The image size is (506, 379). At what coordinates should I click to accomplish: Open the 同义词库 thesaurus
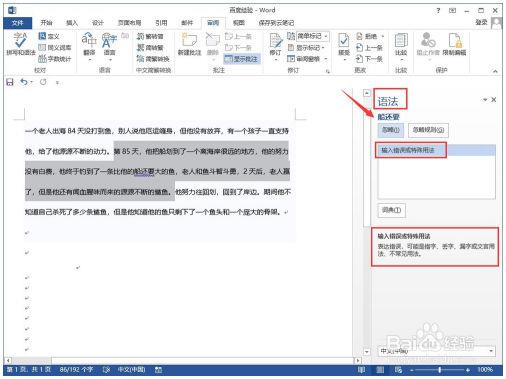(x=55, y=48)
